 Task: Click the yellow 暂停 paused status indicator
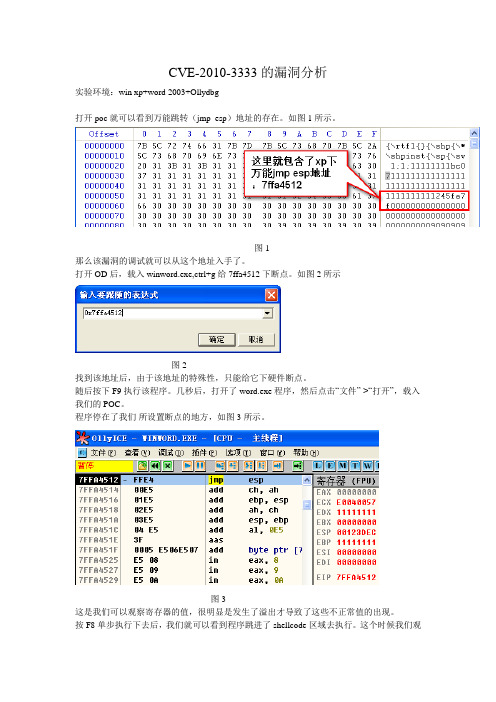(x=104, y=466)
